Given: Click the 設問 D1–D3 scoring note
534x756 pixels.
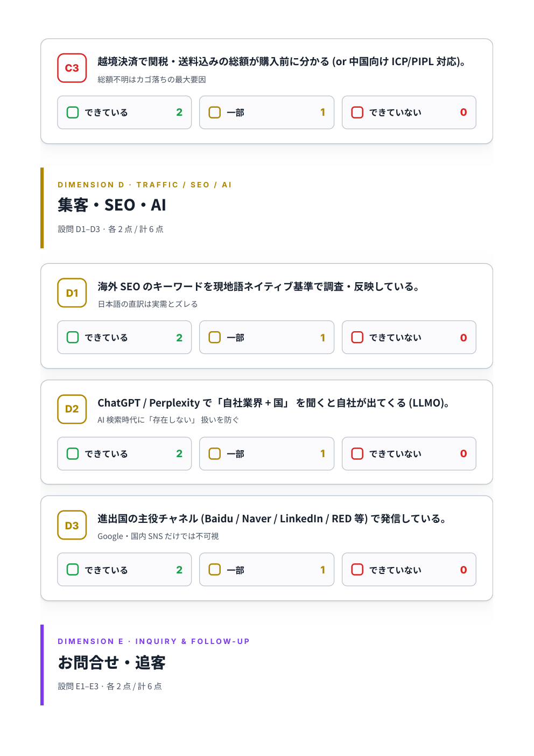Looking at the screenshot, I should coord(110,229).
